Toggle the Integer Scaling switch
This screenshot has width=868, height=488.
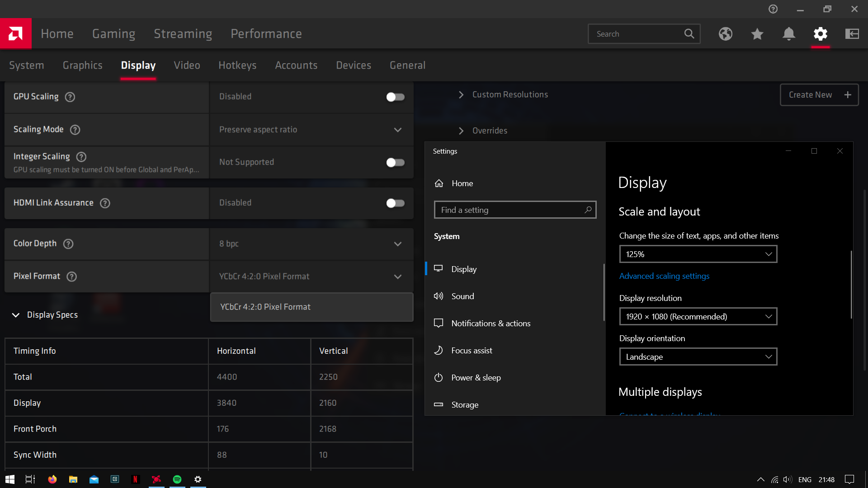coord(395,162)
